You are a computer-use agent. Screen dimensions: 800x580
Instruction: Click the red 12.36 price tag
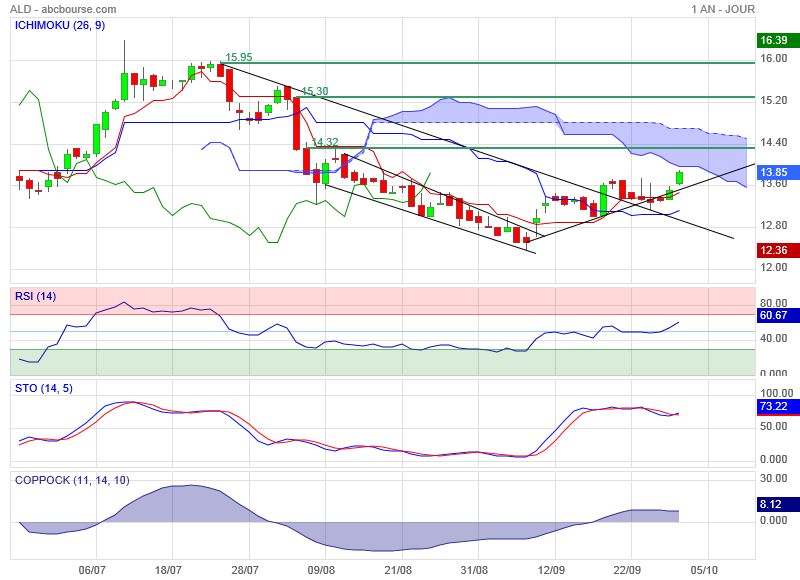click(778, 250)
